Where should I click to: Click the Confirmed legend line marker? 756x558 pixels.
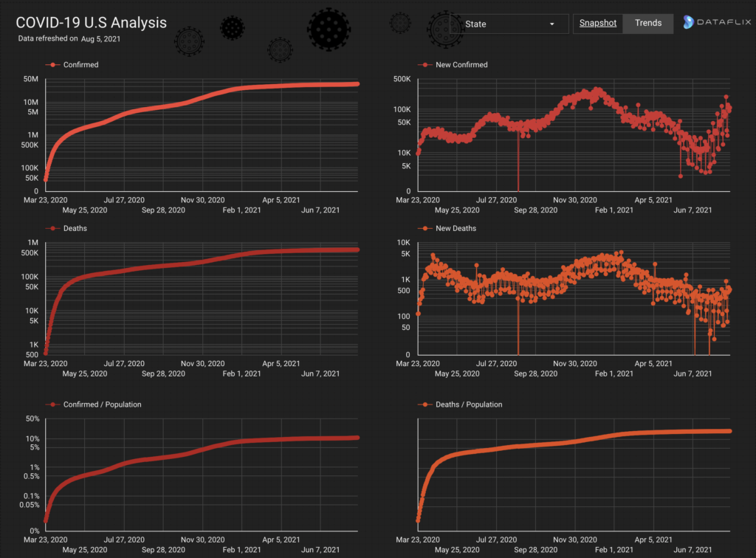click(52, 65)
